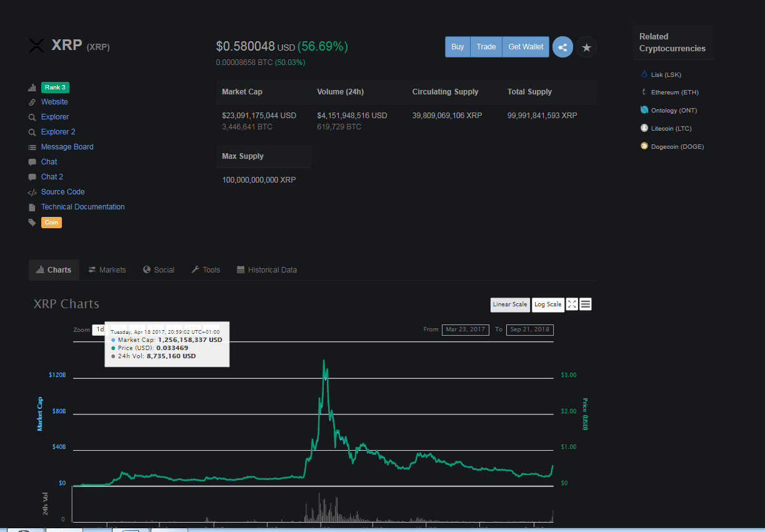Open the Chat 2 link
The image size is (765, 532).
click(x=52, y=177)
